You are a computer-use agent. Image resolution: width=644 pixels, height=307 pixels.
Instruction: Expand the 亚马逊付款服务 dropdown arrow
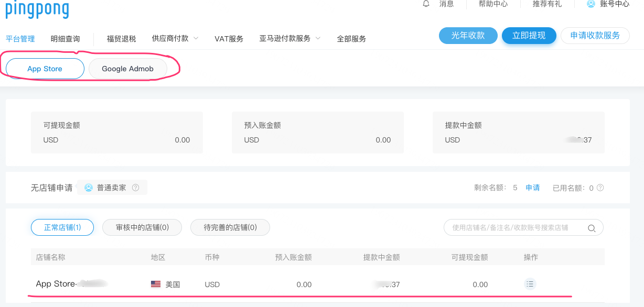(318, 38)
